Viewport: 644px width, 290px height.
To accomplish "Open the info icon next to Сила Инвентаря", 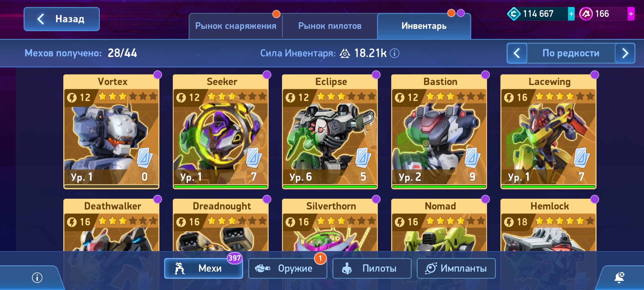I will (x=394, y=53).
